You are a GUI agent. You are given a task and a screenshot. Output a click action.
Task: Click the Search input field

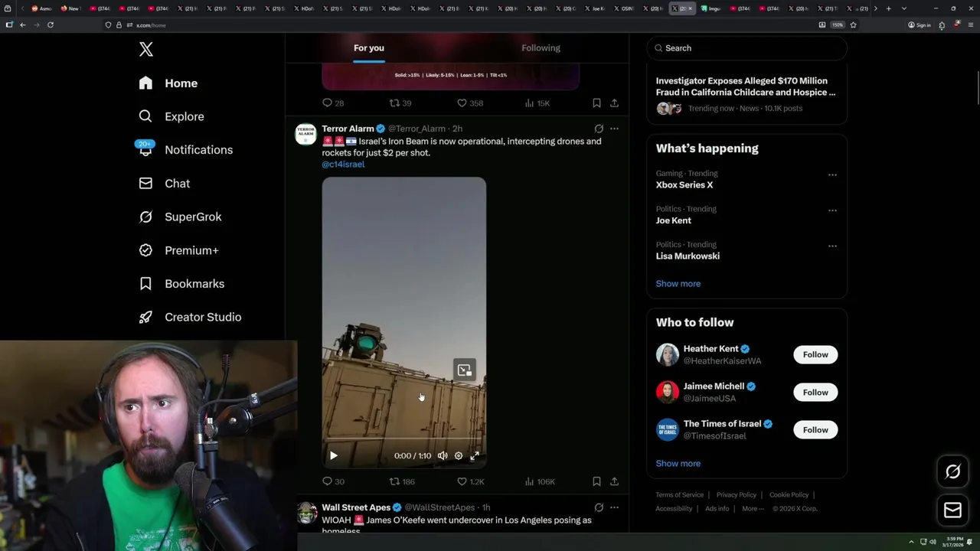point(746,48)
